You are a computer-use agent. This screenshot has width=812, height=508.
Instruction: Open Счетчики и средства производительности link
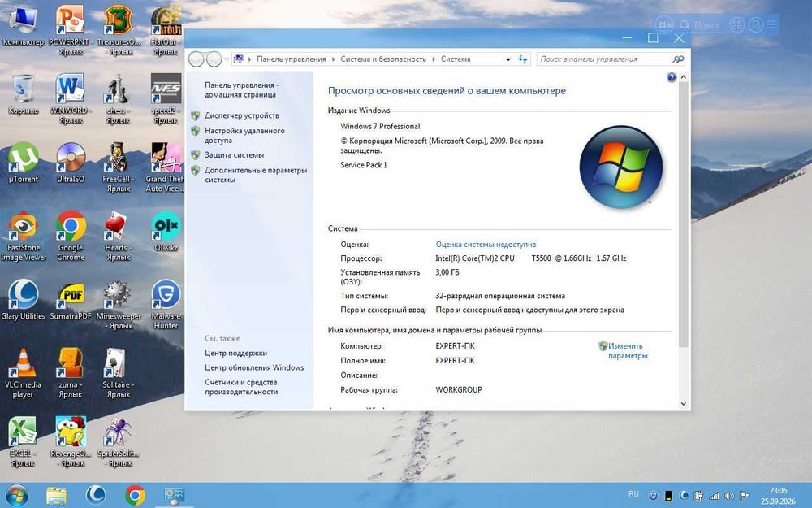[241, 387]
